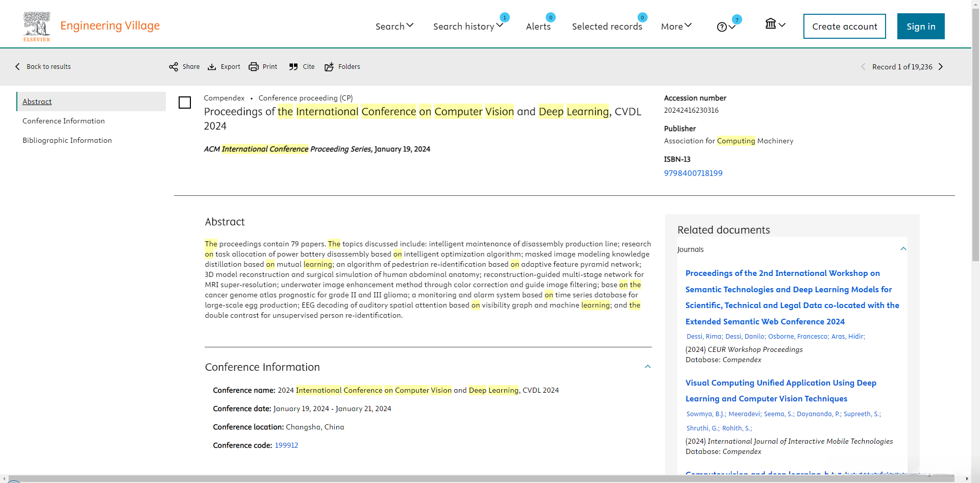Click the accession number 20242416230316
This screenshot has width=980, height=483.
point(691,110)
